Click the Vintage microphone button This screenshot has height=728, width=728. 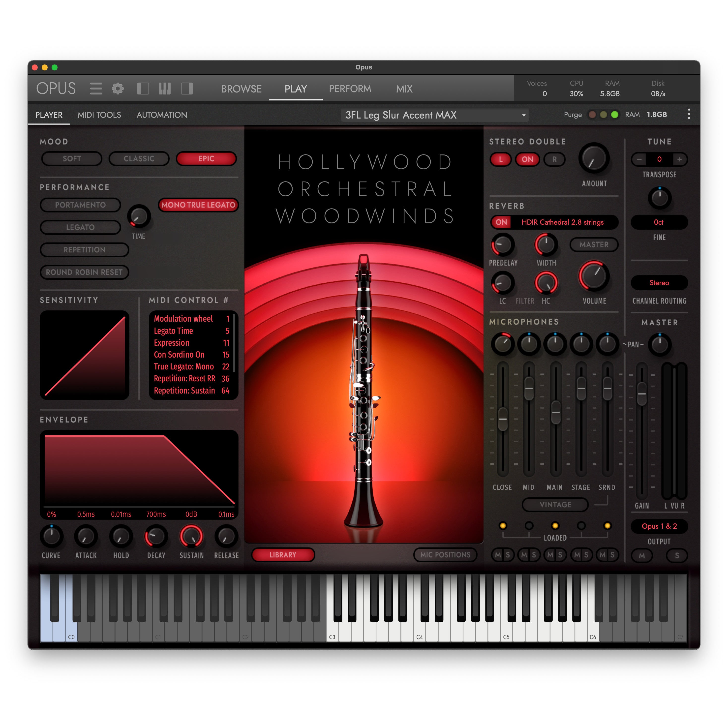(555, 505)
